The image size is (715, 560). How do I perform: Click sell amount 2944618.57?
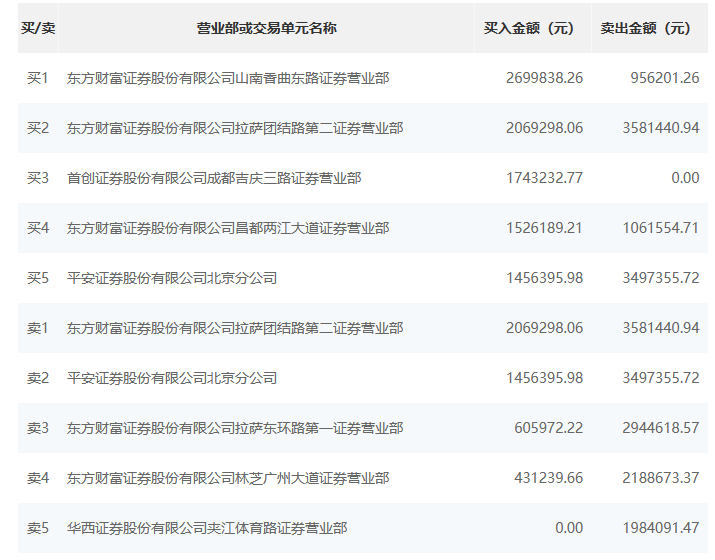point(661,428)
